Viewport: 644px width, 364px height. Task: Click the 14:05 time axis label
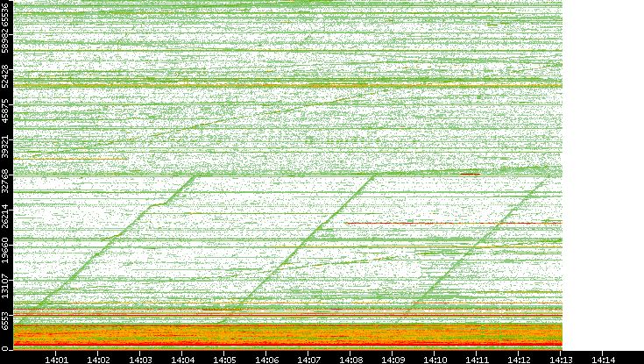click(x=224, y=360)
